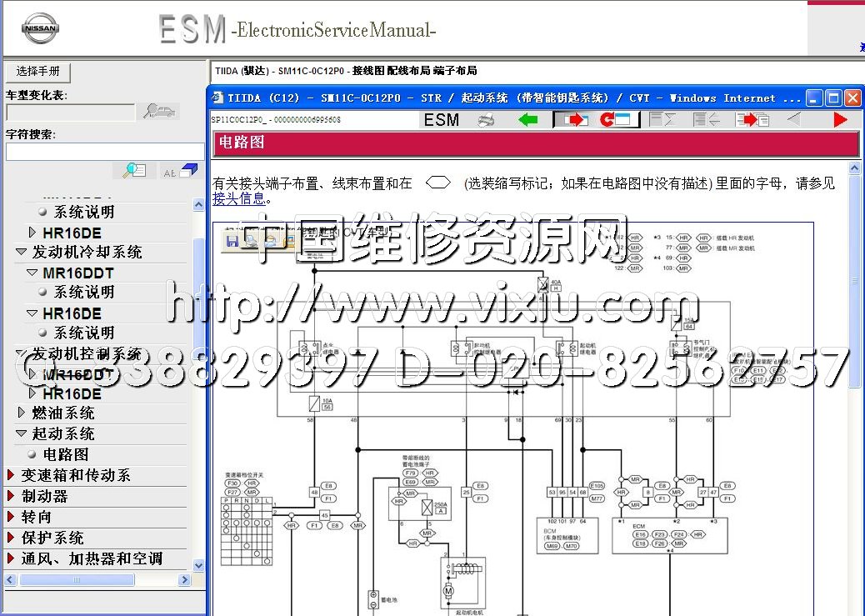Viewport: 865px width, 616px height.
Task: Expand HR16DE under 发动机控制系统
Action: pyautogui.click(x=32, y=393)
